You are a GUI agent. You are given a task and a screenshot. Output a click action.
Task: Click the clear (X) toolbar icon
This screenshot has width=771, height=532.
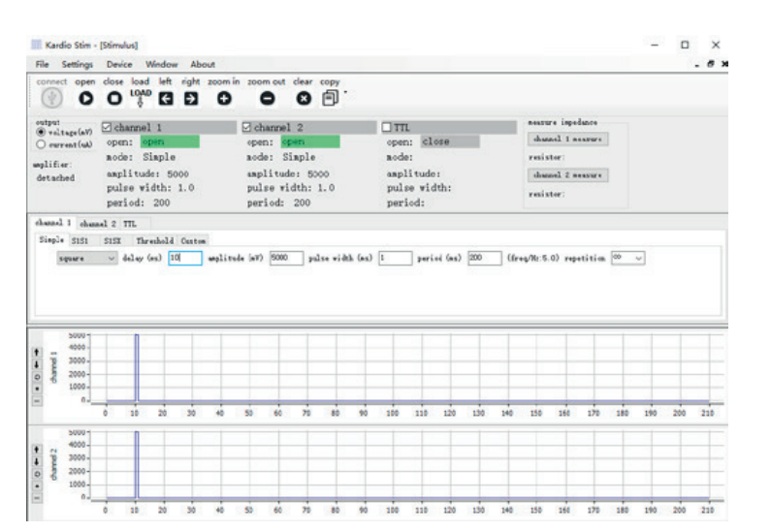coord(303,99)
